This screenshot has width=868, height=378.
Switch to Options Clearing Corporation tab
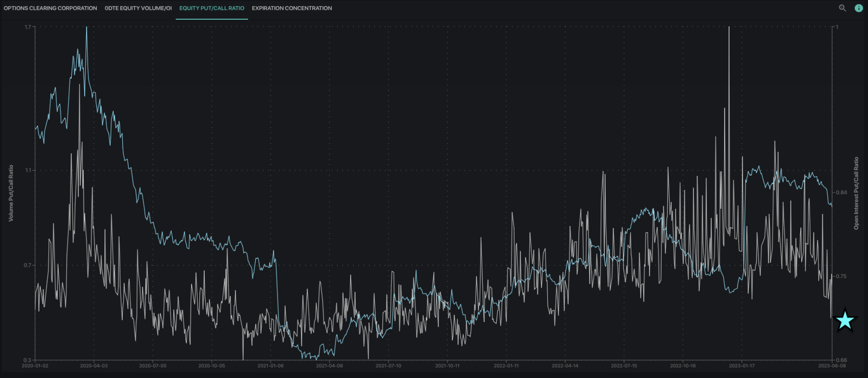coord(50,8)
